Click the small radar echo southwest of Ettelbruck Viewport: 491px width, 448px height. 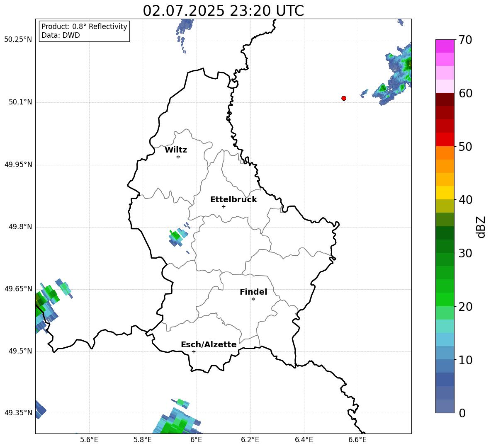coord(178,237)
